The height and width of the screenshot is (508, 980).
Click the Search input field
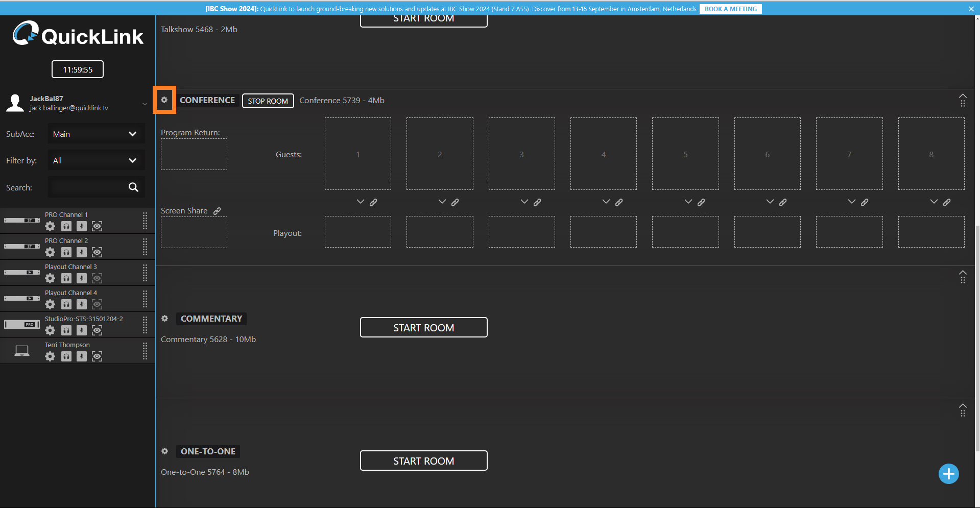[x=87, y=187]
